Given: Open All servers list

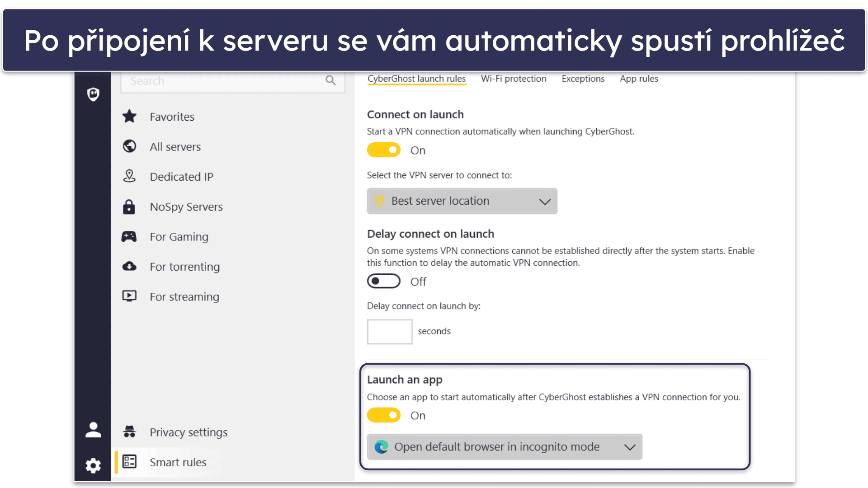Looking at the screenshot, I should [175, 146].
